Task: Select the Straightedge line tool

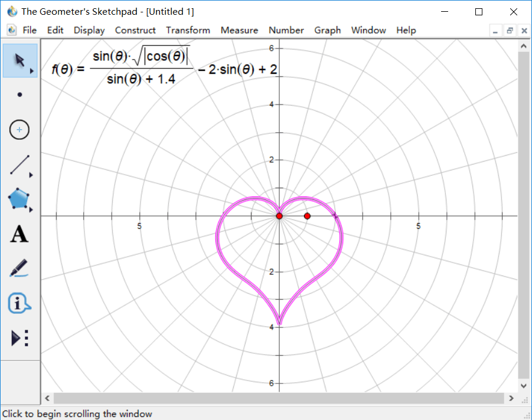Action: 19,166
